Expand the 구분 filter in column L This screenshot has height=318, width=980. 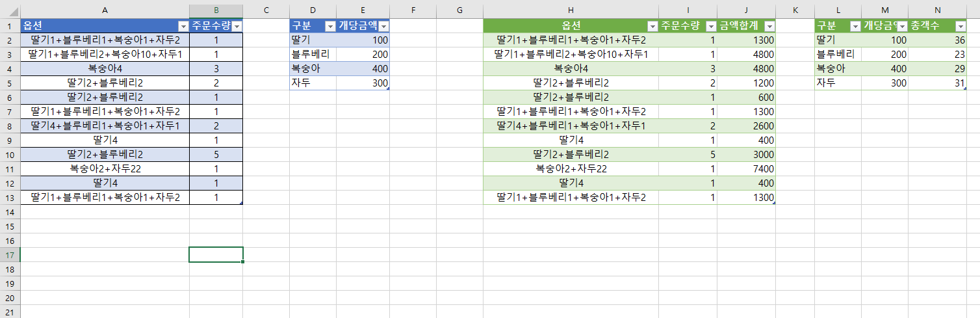pyautogui.click(x=855, y=26)
